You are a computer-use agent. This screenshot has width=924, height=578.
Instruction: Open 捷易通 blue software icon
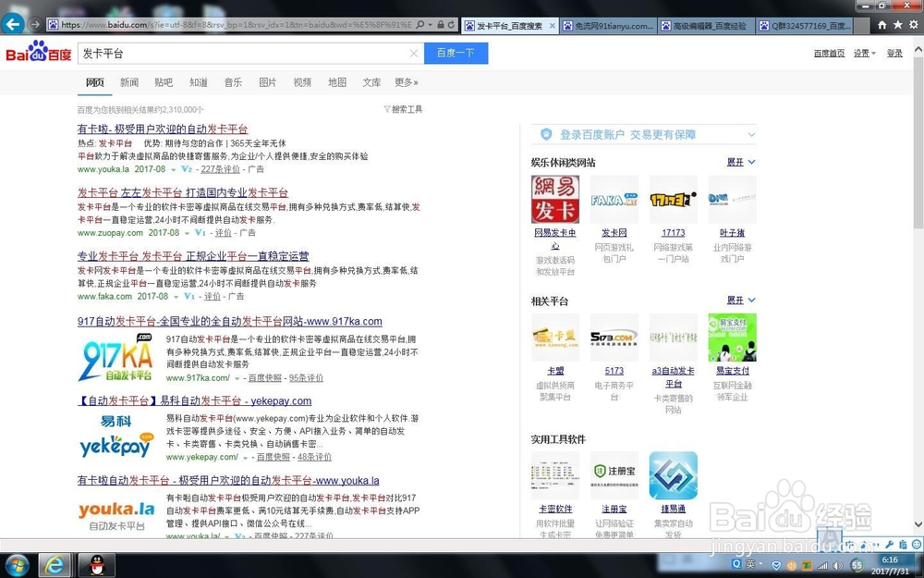point(673,475)
